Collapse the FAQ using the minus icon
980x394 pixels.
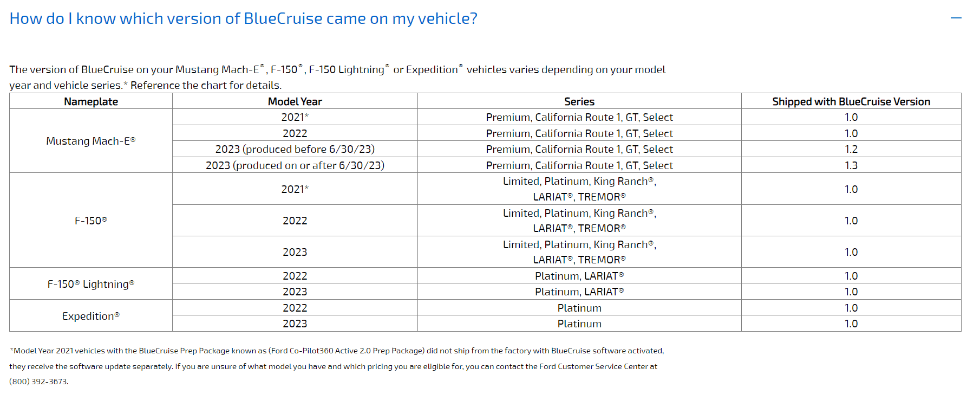[956, 18]
